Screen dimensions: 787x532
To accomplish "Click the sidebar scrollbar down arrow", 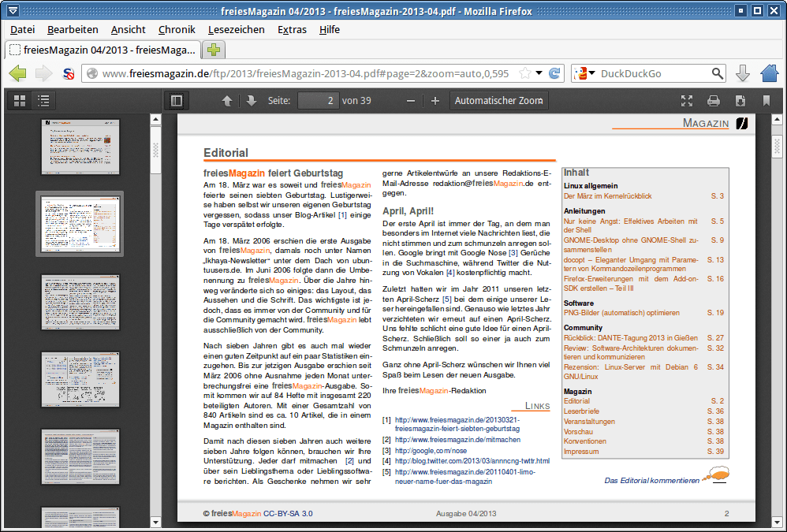I will coord(155,522).
